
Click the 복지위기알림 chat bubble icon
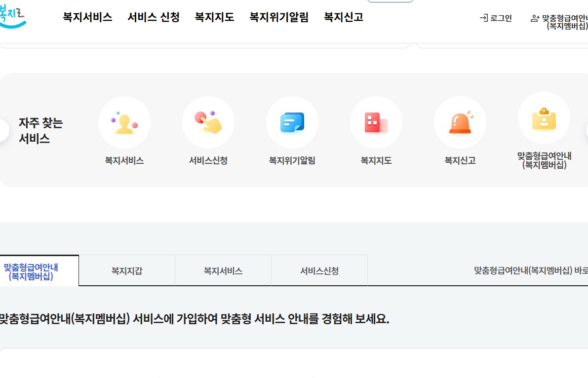pyautogui.click(x=292, y=122)
